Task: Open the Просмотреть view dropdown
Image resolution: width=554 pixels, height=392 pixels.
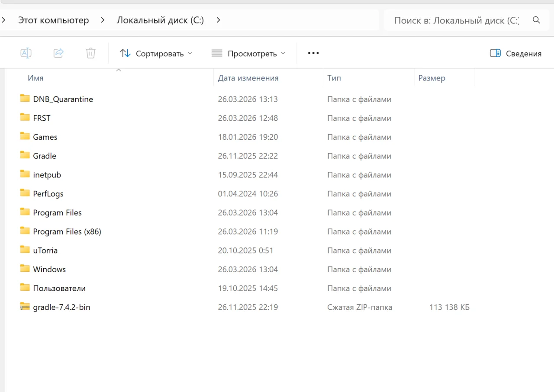Action: (248, 54)
